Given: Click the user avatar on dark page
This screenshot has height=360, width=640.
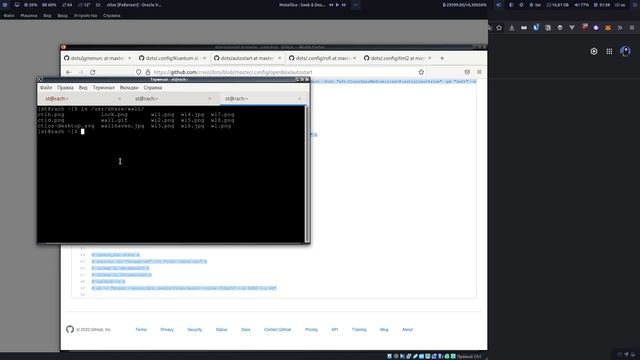Looking at the screenshot, I should point(625,51).
